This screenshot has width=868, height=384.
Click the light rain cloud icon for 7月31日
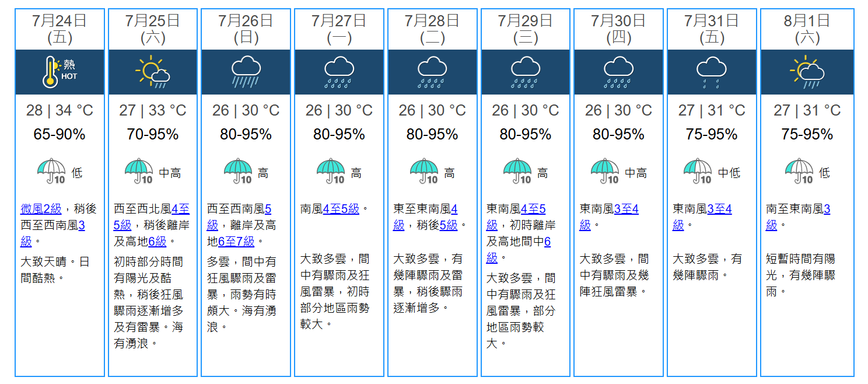click(712, 72)
